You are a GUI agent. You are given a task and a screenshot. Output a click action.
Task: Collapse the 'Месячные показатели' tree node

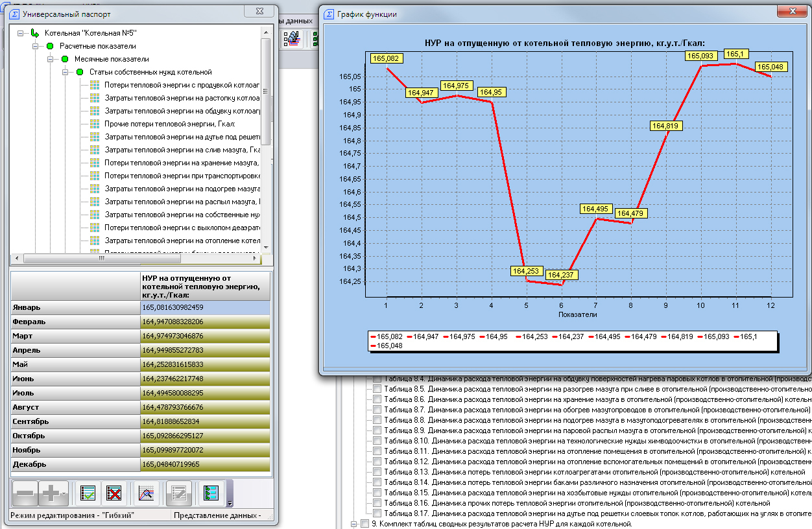pos(51,59)
